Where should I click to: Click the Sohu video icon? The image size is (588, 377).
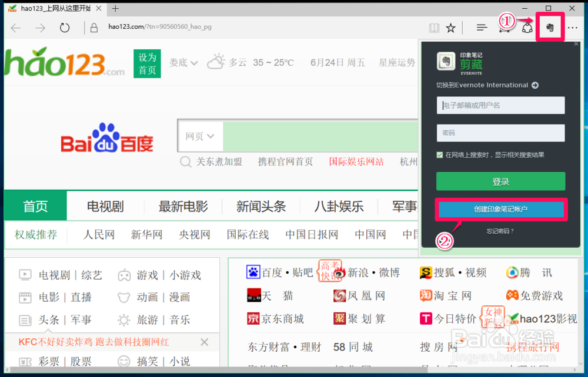pyautogui.click(x=426, y=272)
